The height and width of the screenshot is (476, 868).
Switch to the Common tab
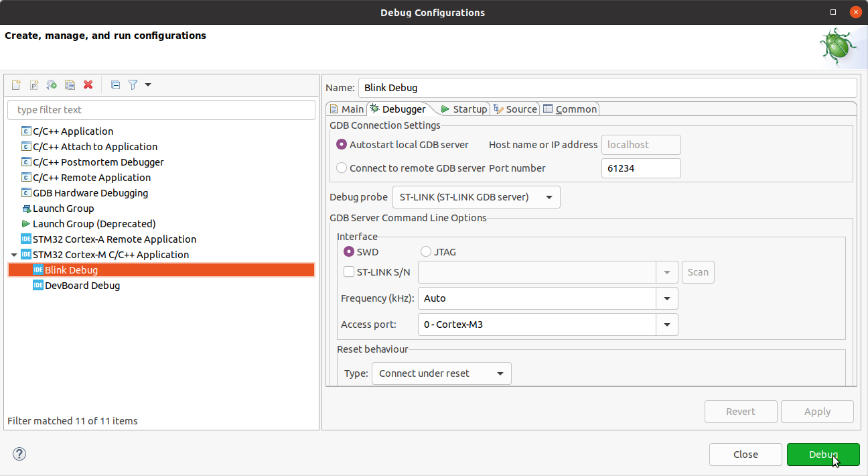click(x=570, y=109)
